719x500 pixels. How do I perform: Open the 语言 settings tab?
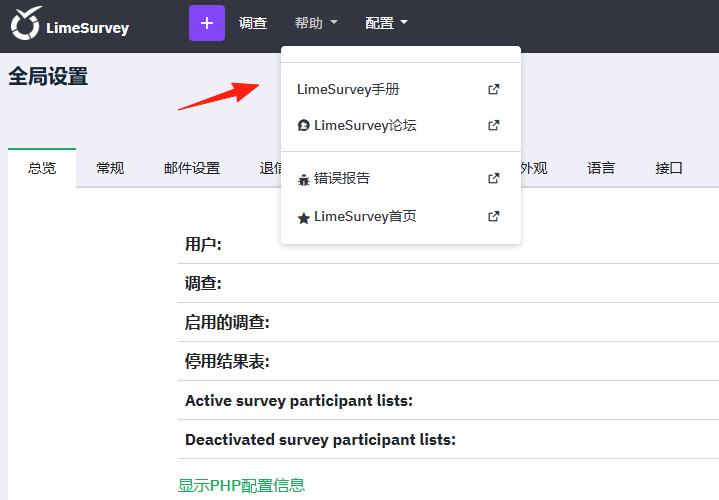point(601,168)
